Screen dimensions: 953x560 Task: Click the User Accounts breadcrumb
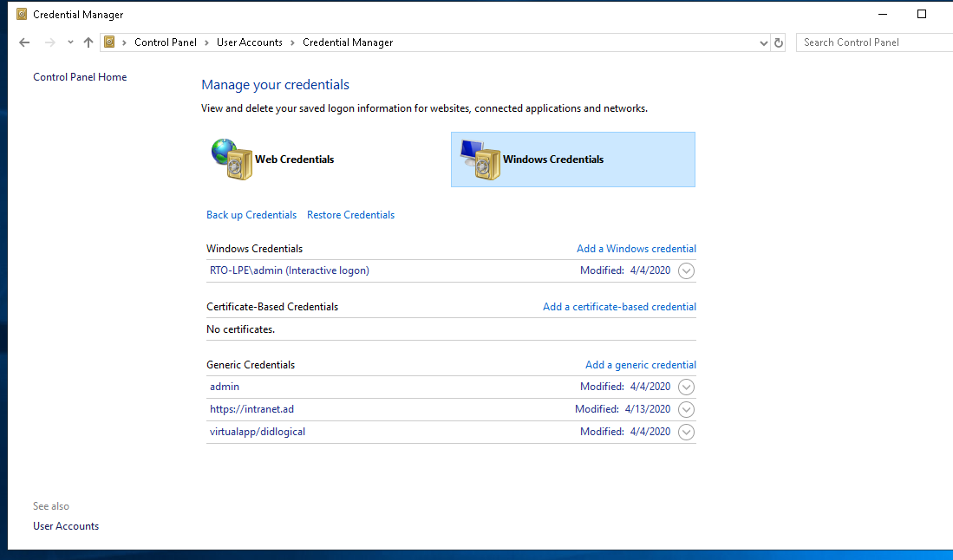(249, 42)
